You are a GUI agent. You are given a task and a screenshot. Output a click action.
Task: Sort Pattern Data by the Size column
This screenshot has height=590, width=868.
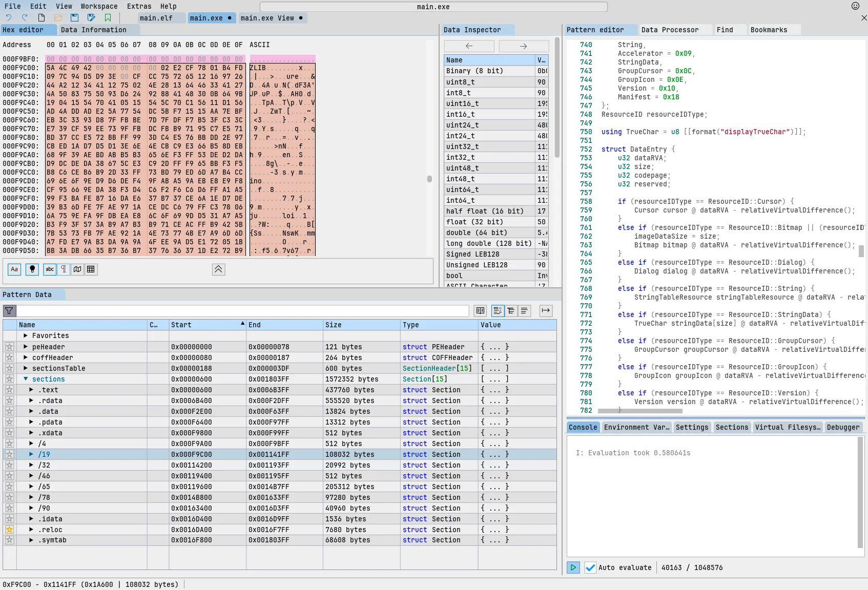point(361,325)
